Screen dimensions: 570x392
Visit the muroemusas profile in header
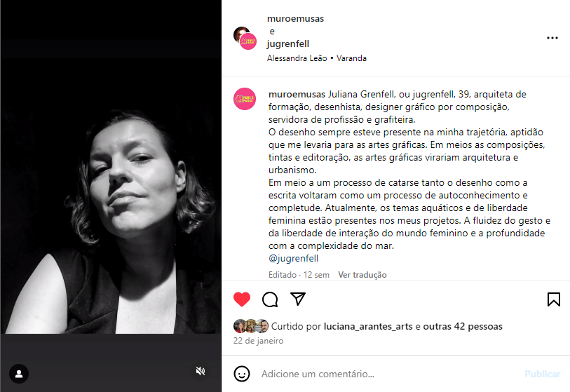(295, 18)
